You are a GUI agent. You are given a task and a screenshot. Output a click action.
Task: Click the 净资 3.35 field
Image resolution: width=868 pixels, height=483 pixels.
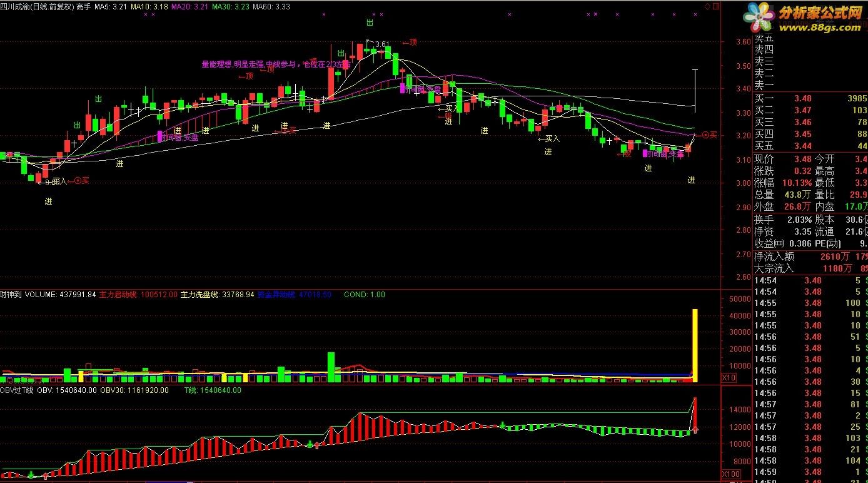click(783, 231)
